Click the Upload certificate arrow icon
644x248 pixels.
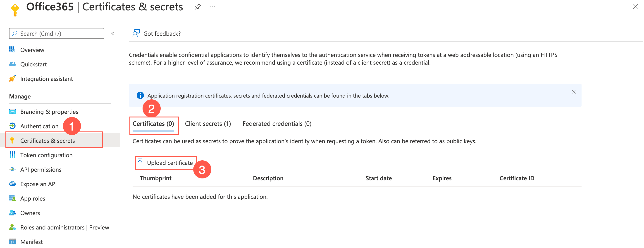140,162
